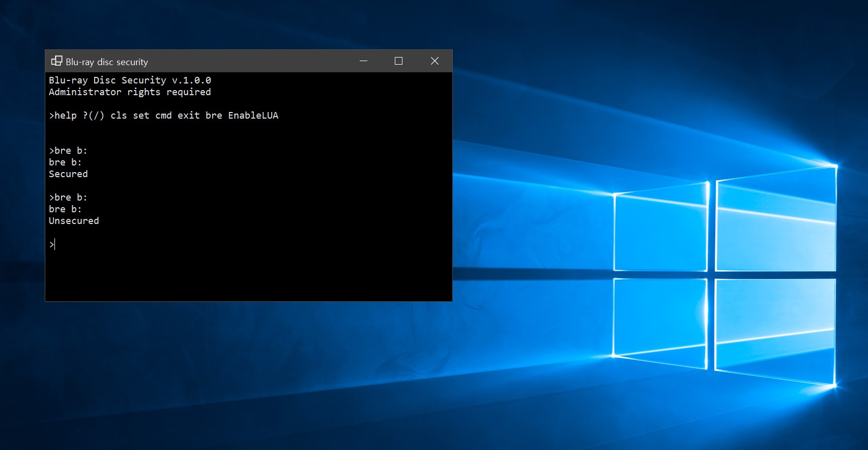Click the 'exit' command in the help line
Screen dimensions: 868x450
(x=188, y=116)
